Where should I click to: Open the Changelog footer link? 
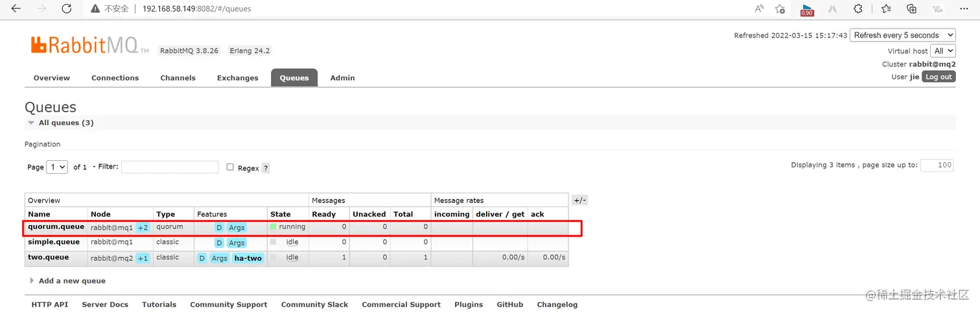point(557,304)
